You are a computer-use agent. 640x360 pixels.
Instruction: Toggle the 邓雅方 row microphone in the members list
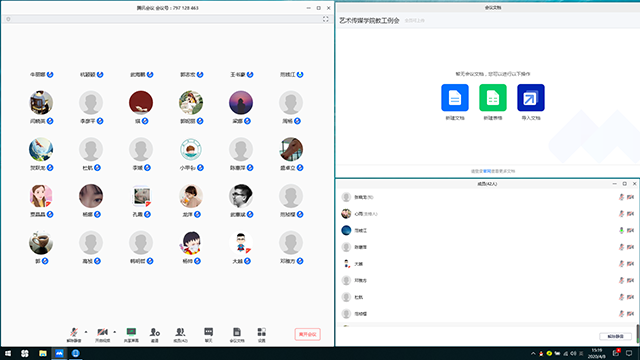(x=621, y=280)
